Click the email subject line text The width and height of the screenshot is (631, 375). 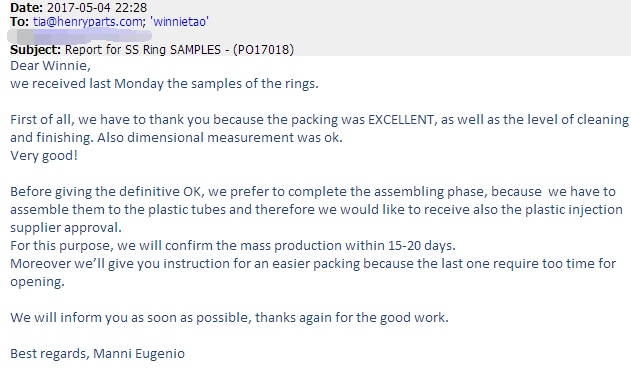tap(179, 50)
